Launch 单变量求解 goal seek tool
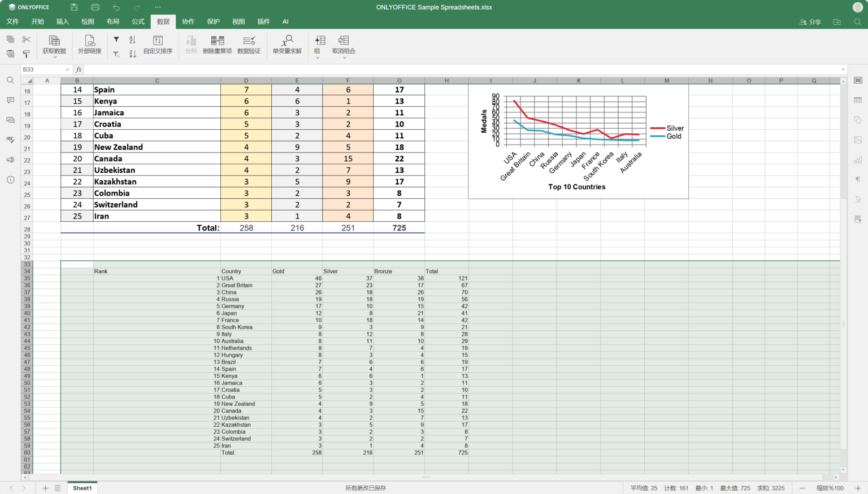This screenshot has height=494, width=868. pyautogui.click(x=287, y=44)
